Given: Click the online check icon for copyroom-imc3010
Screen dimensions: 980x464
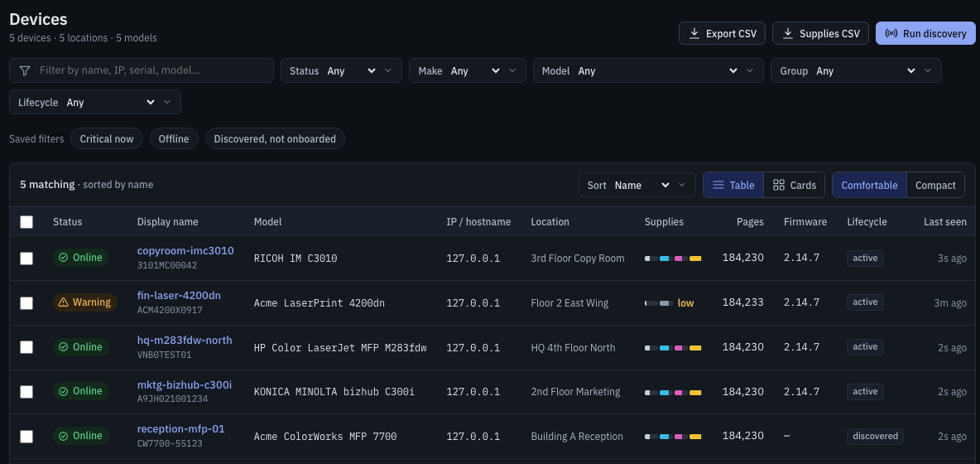Looking at the screenshot, I should coord(63,258).
